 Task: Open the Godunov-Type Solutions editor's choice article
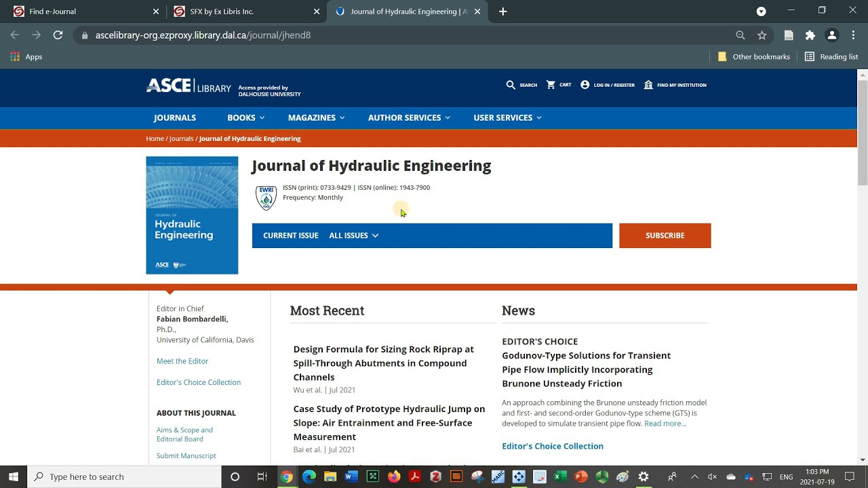[x=586, y=369]
